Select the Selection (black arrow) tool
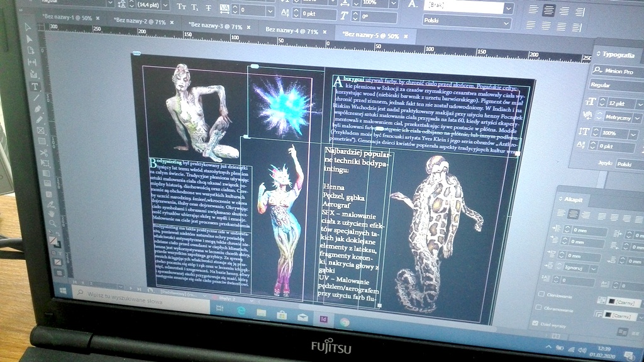644x362 pixels. pyautogui.click(x=28, y=28)
